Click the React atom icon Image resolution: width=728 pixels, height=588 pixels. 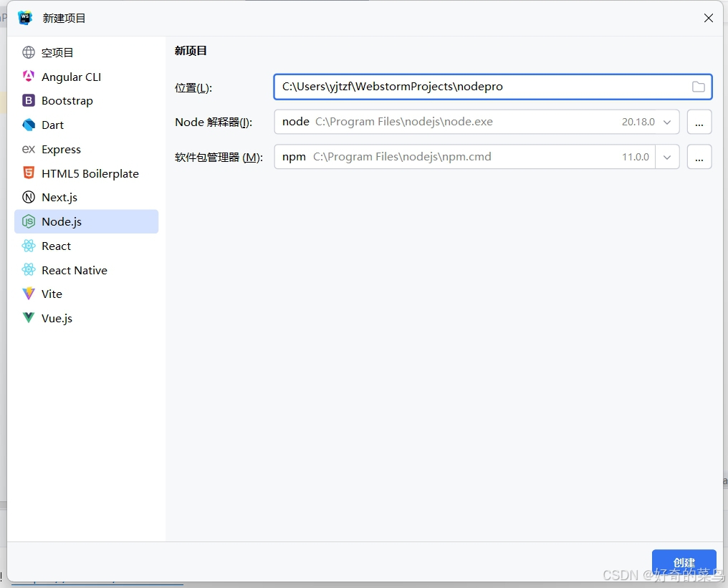(29, 246)
